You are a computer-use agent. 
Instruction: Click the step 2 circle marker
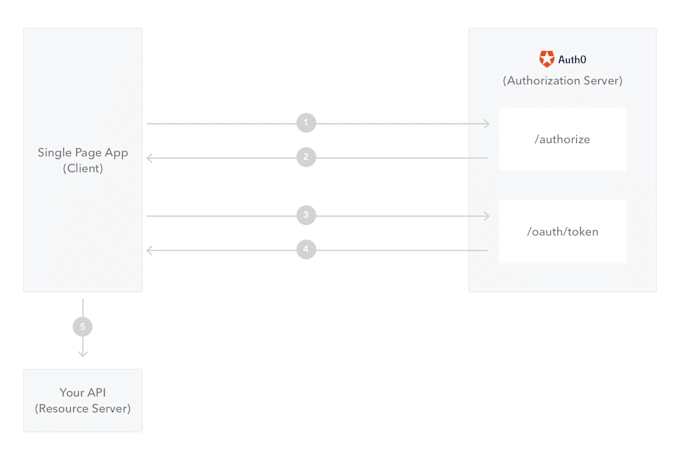306,157
